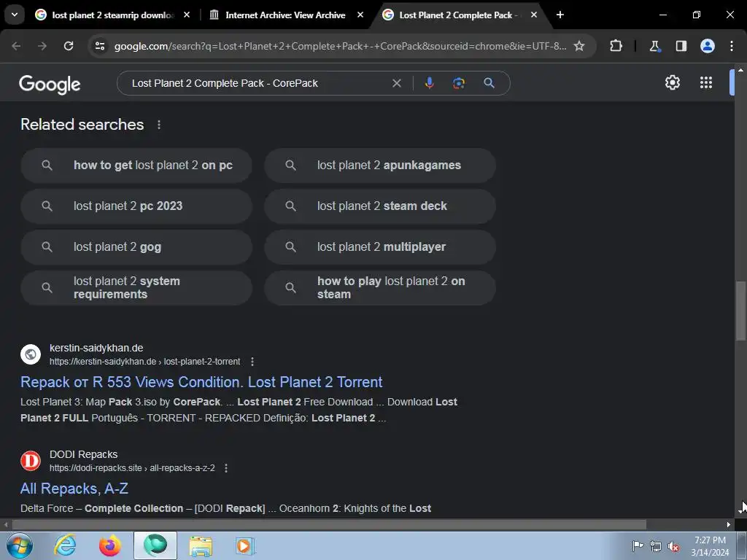Open Repack Lost Planet 2 Torrent result

tap(201, 382)
